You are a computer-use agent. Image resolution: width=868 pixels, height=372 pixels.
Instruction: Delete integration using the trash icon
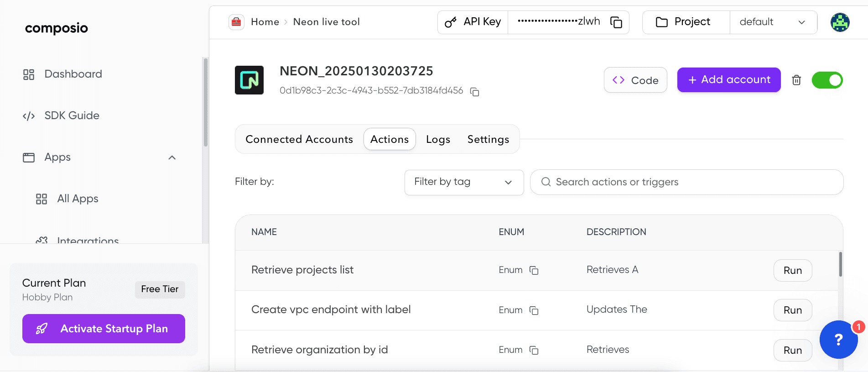pos(796,80)
